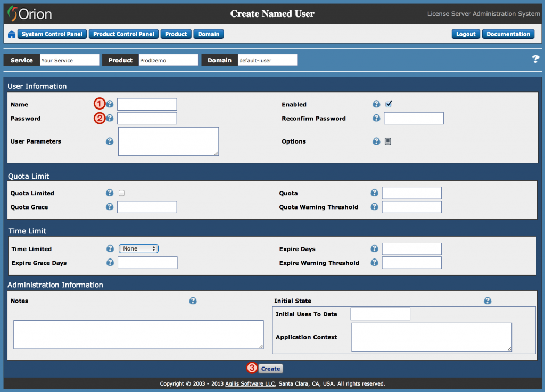Open help for the Password field

coord(110,118)
